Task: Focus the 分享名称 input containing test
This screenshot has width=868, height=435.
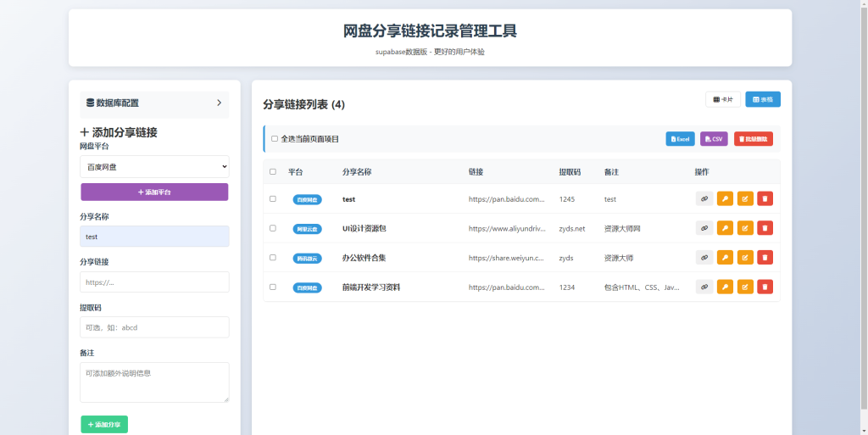Action: 154,237
